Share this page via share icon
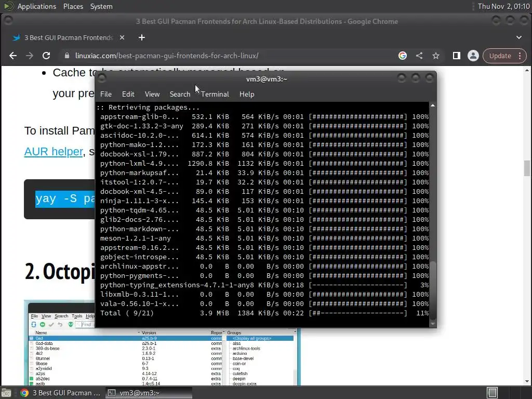The height and width of the screenshot is (399, 532). point(419,56)
